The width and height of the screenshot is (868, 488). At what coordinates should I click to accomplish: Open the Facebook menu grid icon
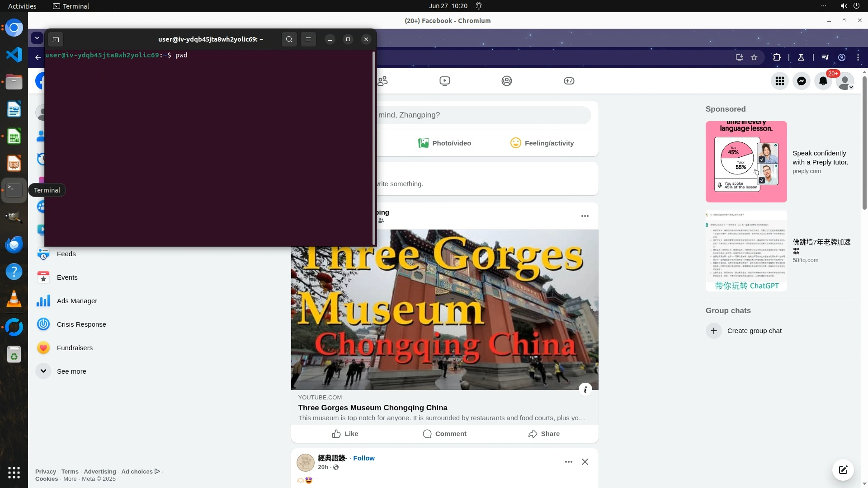[779, 81]
